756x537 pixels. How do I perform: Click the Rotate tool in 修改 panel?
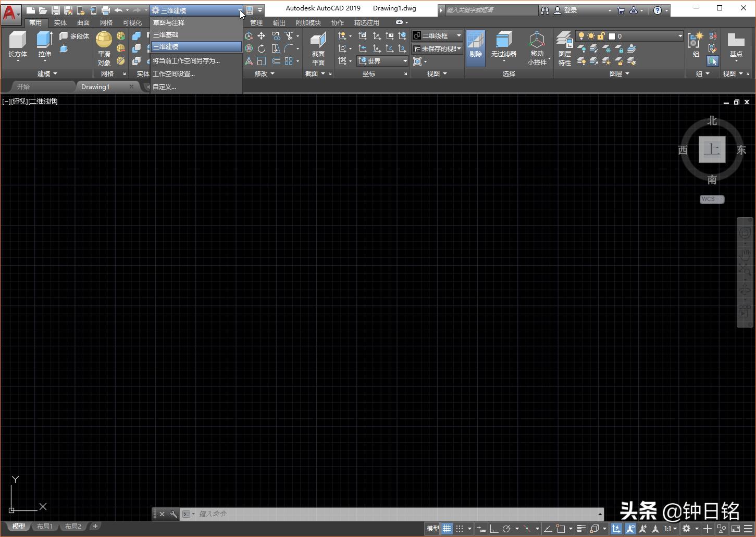click(x=262, y=48)
